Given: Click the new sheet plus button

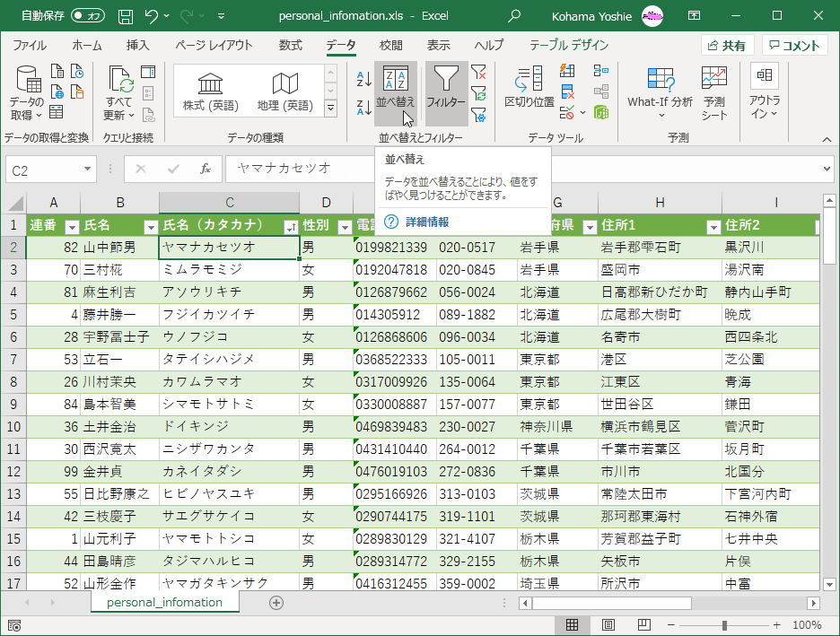Looking at the screenshot, I should pyautogui.click(x=276, y=603).
